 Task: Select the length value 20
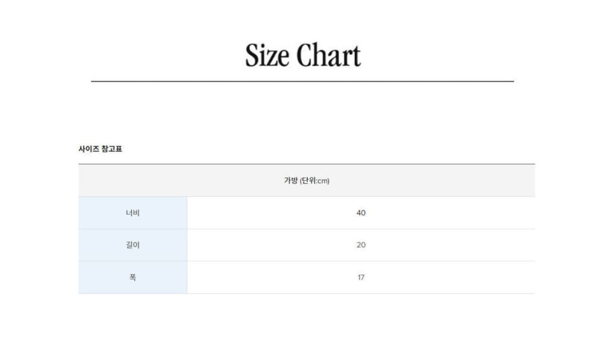pyautogui.click(x=361, y=245)
